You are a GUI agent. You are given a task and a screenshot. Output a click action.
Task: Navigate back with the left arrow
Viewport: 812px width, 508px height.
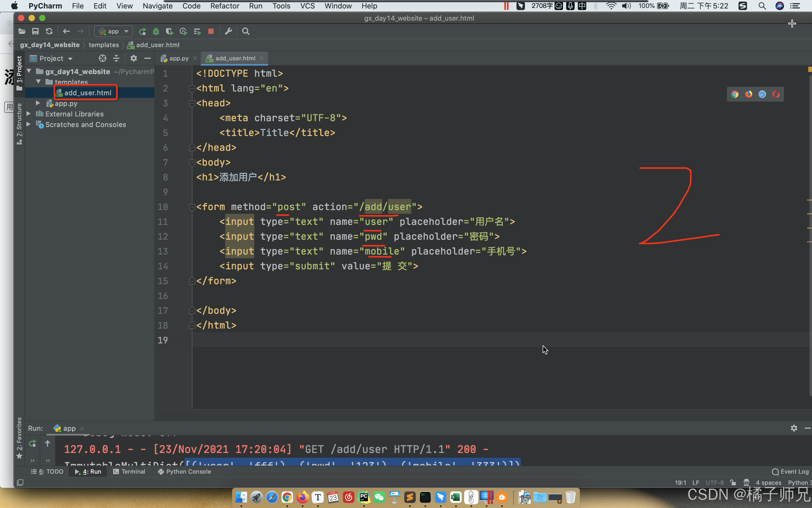coord(66,31)
